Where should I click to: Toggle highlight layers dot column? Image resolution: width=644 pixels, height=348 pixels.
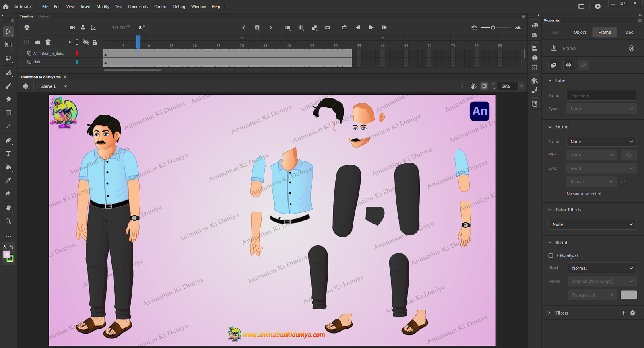point(70,42)
